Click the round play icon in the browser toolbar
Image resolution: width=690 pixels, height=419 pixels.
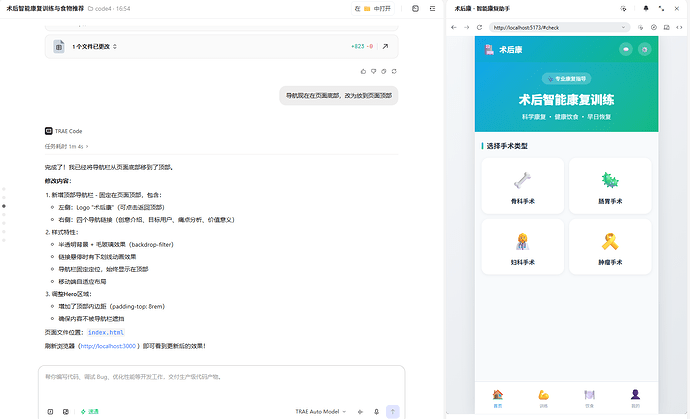click(654, 27)
